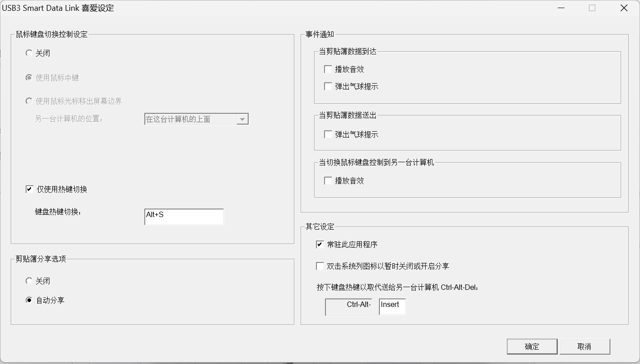Choose 使用鼠标光标移出屏幕边界 radio option
Viewport: 640px width, 364px height.
point(29,101)
